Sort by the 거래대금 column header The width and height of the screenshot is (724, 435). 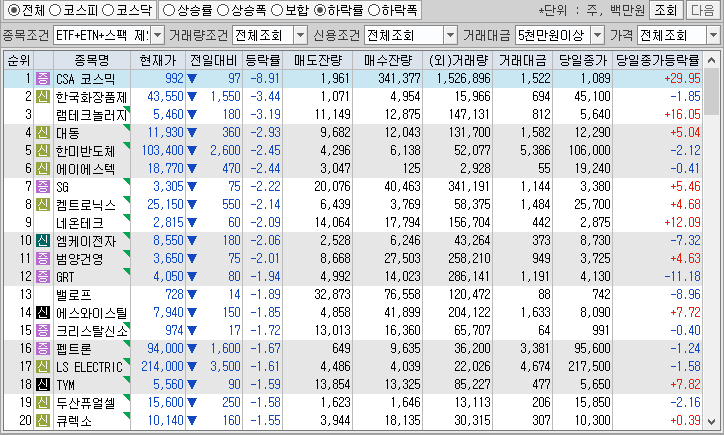522,60
